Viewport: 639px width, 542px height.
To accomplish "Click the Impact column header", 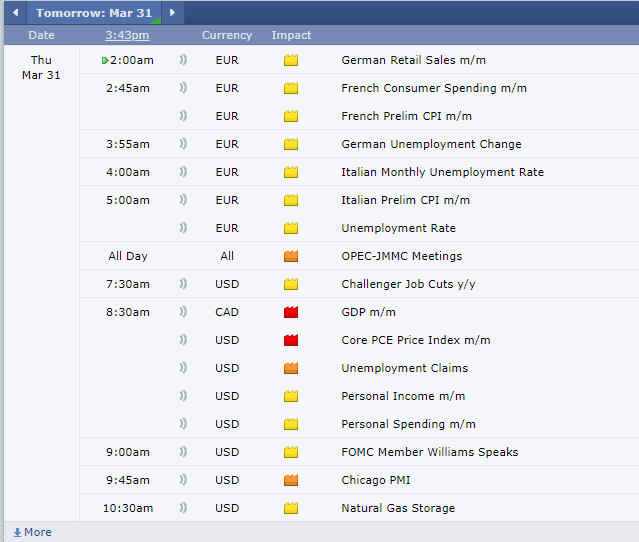I will pos(291,35).
